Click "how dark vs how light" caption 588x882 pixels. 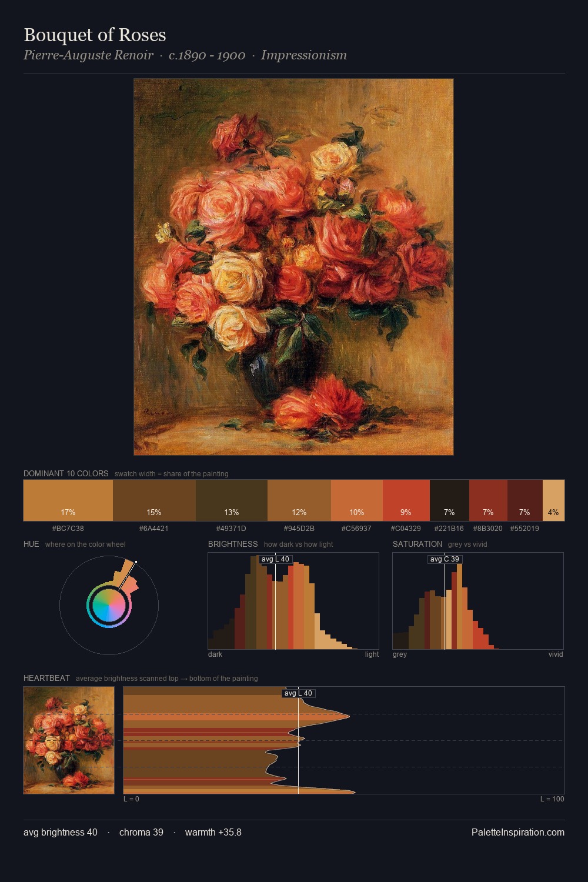pyautogui.click(x=299, y=544)
